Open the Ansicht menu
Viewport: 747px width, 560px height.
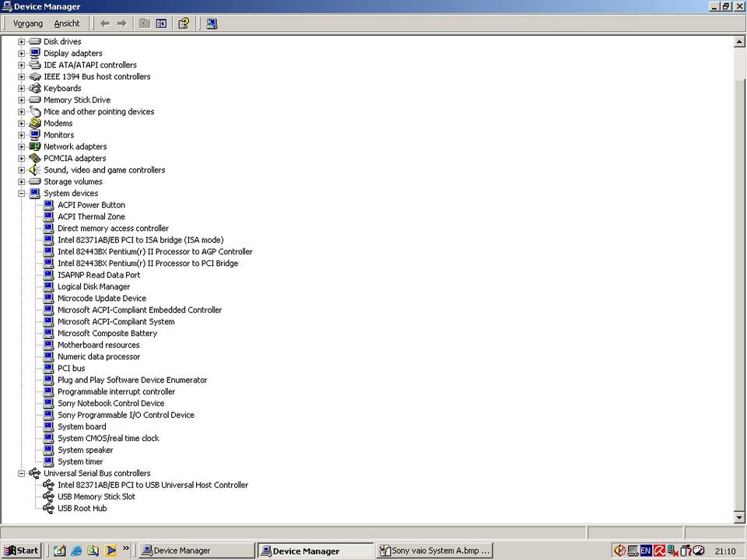click(67, 23)
